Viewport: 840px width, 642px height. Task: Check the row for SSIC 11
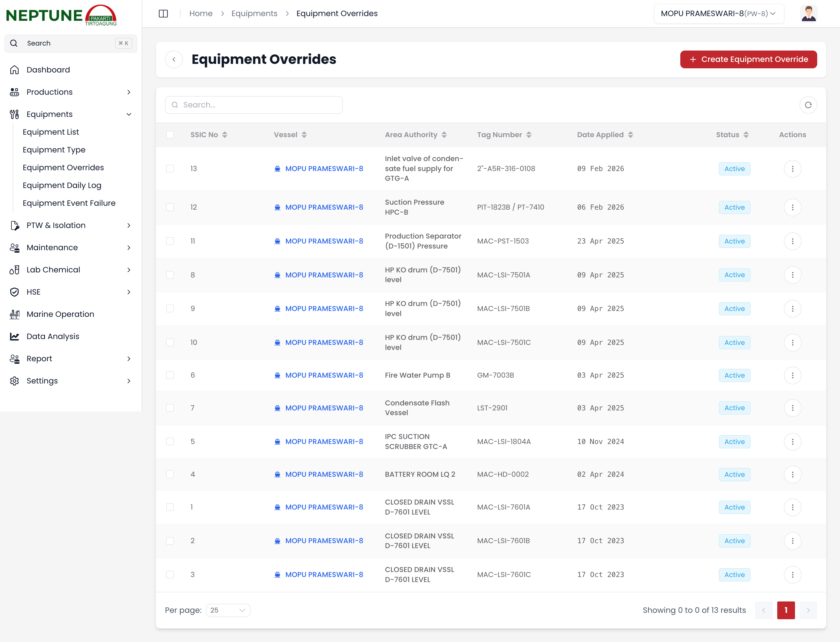pyautogui.click(x=170, y=241)
